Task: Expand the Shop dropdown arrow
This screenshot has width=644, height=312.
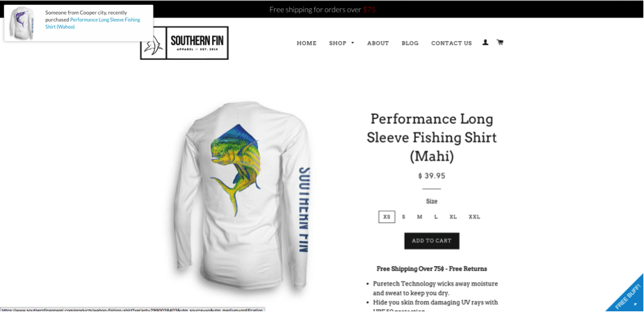Action: point(353,43)
